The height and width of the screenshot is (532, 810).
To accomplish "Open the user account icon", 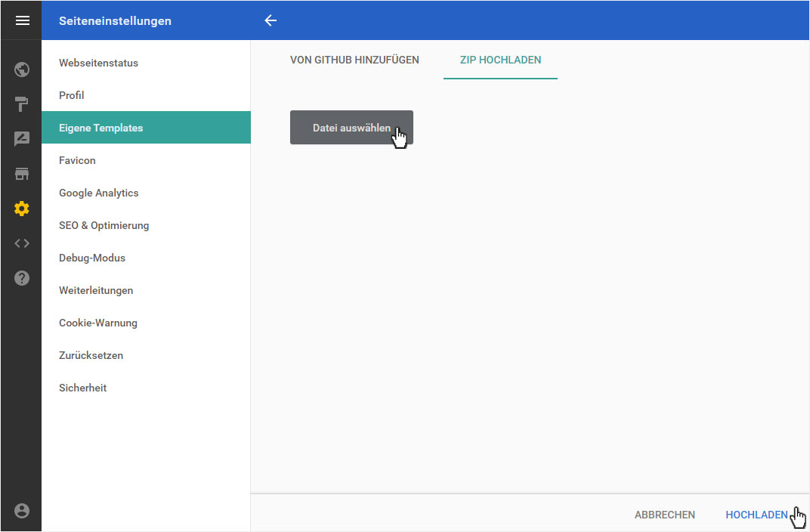I will [x=22, y=511].
